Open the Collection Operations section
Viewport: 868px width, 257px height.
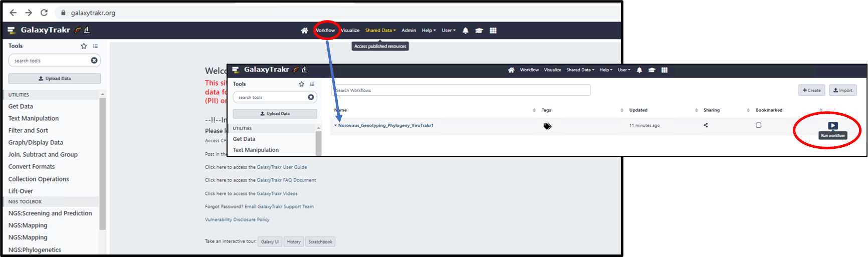click(39, 179)
